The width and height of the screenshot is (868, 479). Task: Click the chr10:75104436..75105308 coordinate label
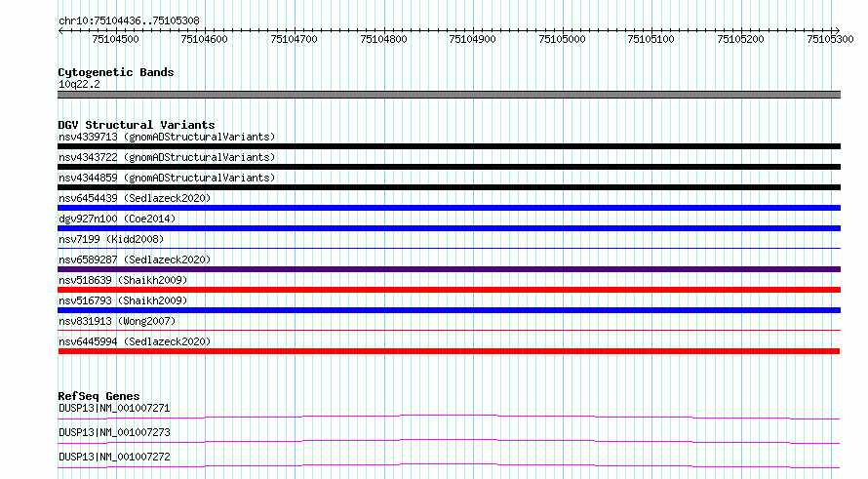click(129, 21)
